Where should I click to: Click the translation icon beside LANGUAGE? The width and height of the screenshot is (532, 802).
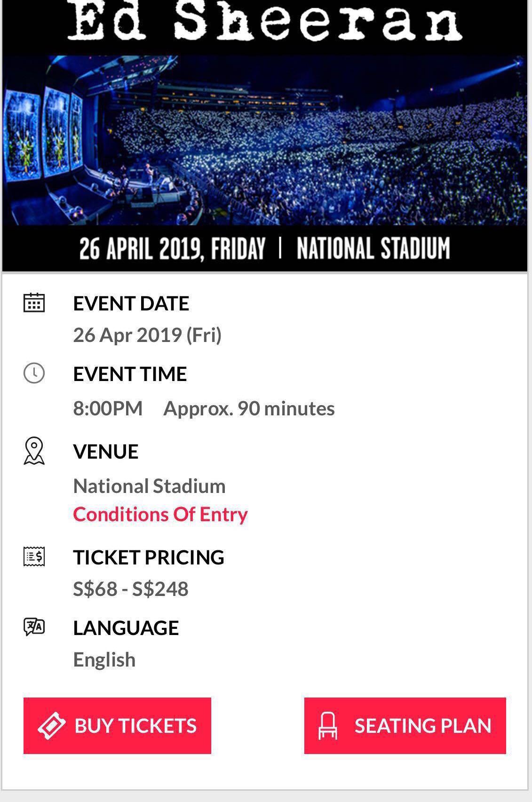coord(33,627)
